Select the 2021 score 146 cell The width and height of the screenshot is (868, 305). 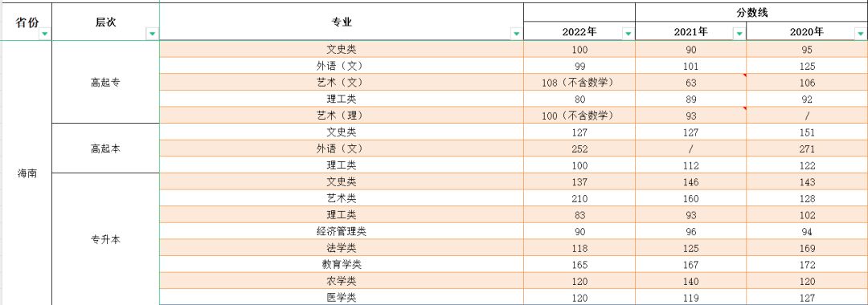tap(691, 181)
